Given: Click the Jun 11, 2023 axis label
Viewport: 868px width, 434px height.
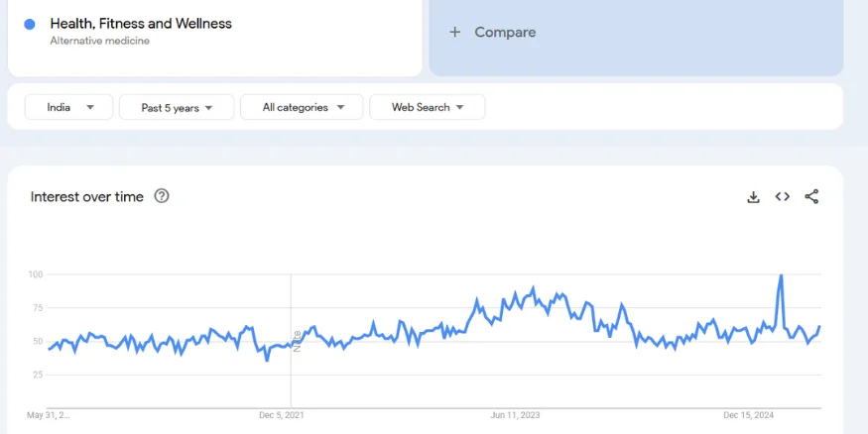Looking at the screenshot, I should (516, 415).
